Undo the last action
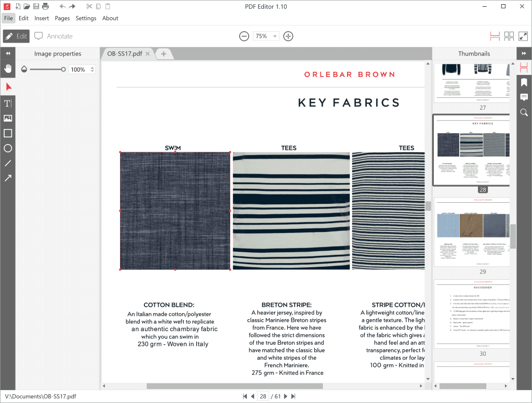This screenshot has width=532, height=403. pyautogui.click(x=61, y=6)
